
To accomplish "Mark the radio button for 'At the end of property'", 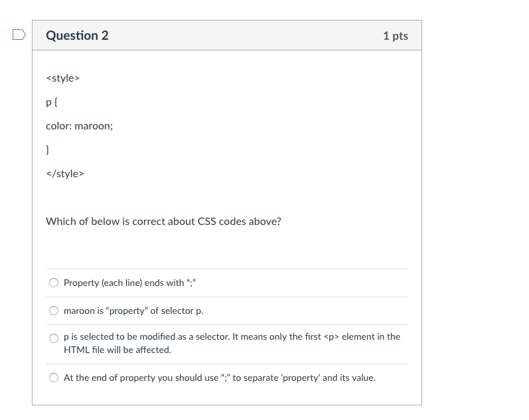I will pyautogui.click(x=54, y=378).
